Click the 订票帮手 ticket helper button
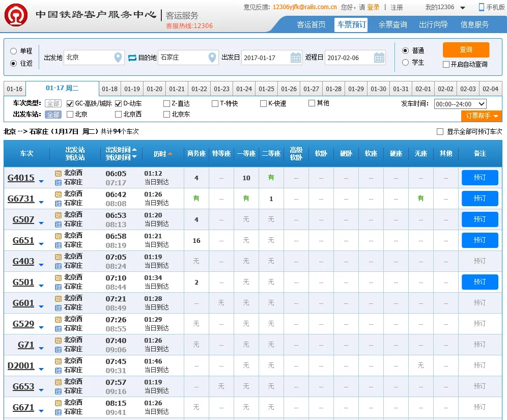The height and width of the screenshot is (420, 507). tap(481, 116)
